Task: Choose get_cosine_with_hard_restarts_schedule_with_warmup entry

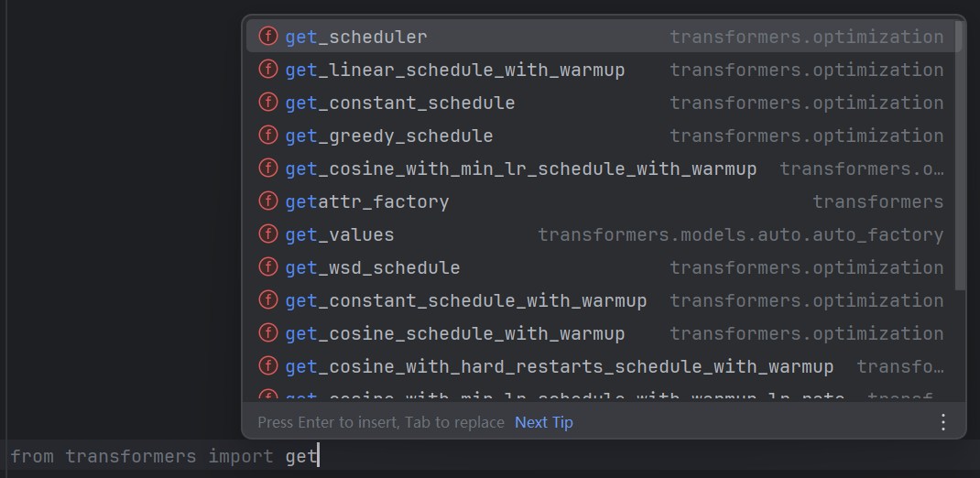Action: (x=600, y=366)
